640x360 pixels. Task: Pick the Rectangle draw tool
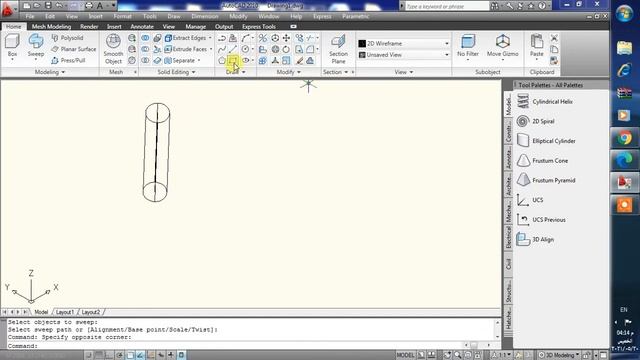pos(233,60)
